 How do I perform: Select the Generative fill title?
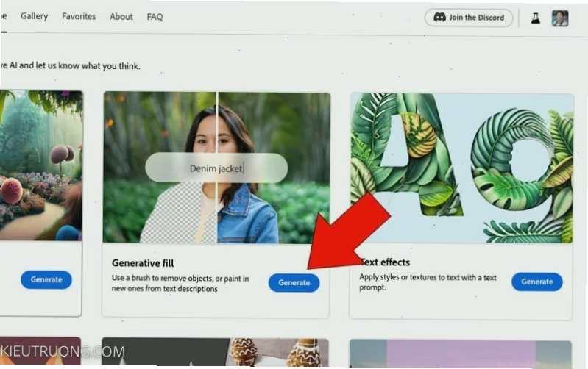pos(143,263)
